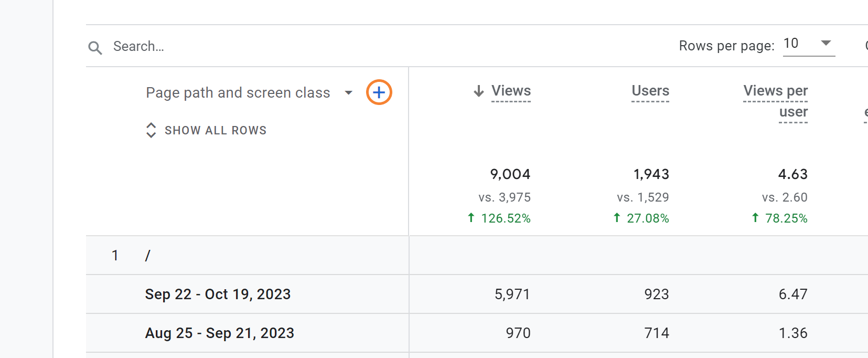
Task: Expand rows per page arrow beside 10
Action: (x=826, y=43)
